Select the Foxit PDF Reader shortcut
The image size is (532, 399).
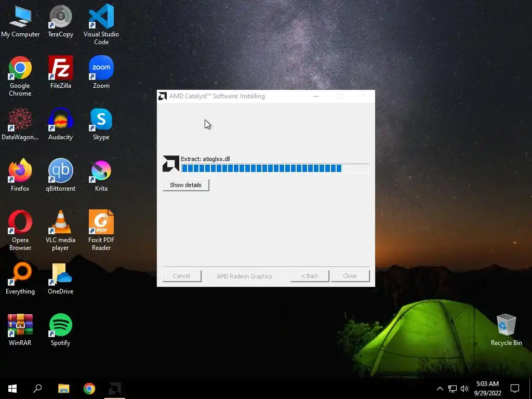(x=101, y=230)
